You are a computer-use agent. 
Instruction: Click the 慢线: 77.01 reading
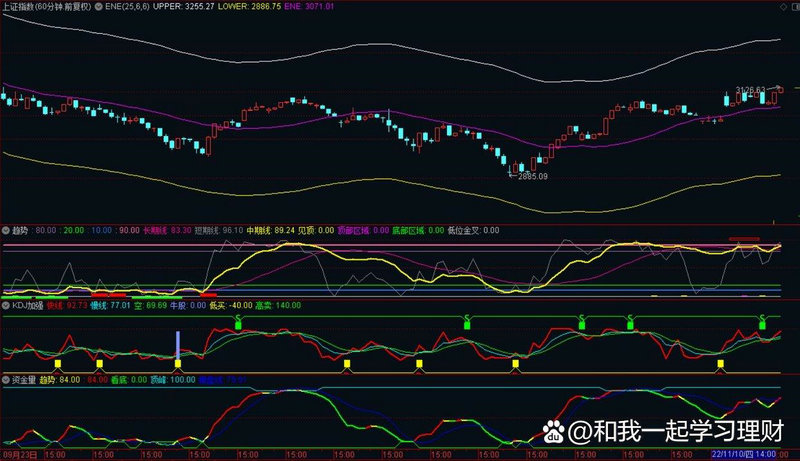click(110, 305)
